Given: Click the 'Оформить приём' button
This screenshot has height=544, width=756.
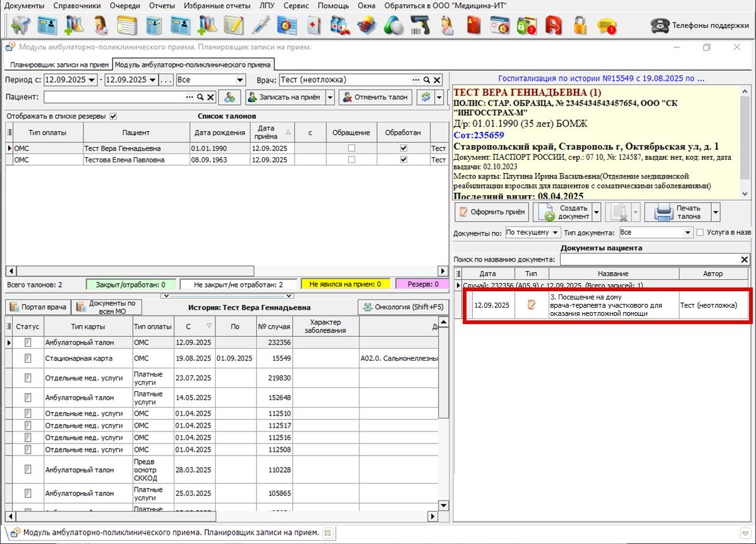Looking at the screenshot, I should click(492, 212).
